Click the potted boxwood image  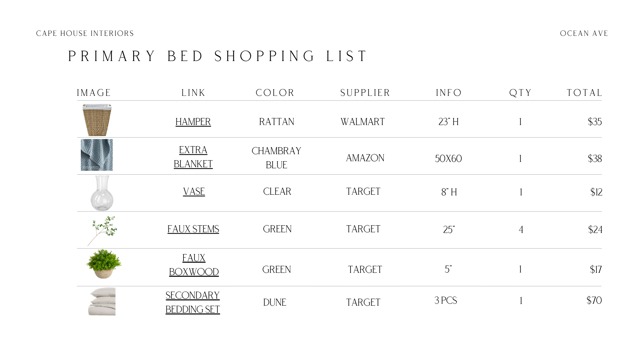104,264
